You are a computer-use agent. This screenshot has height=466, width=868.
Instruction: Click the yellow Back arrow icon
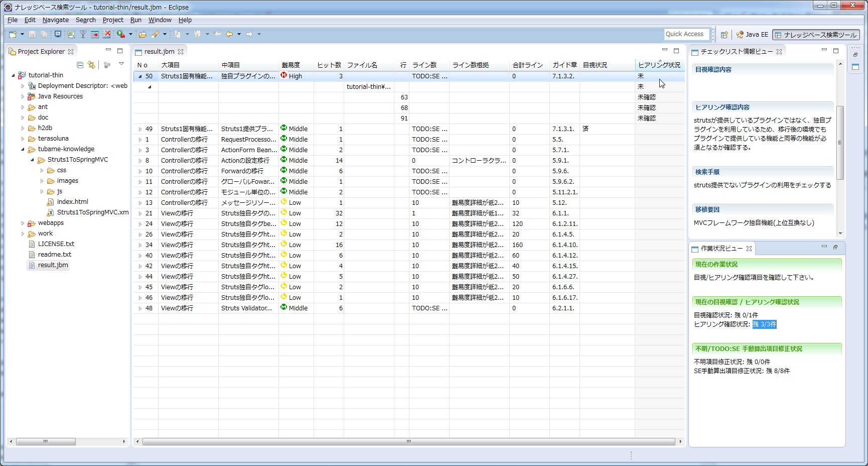(229, 34)
